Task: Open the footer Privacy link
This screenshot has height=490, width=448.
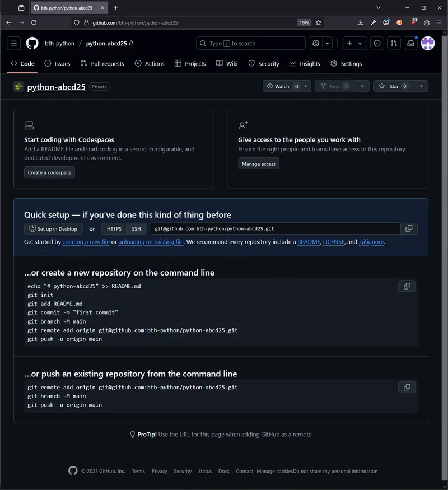Action: point(160,472)
